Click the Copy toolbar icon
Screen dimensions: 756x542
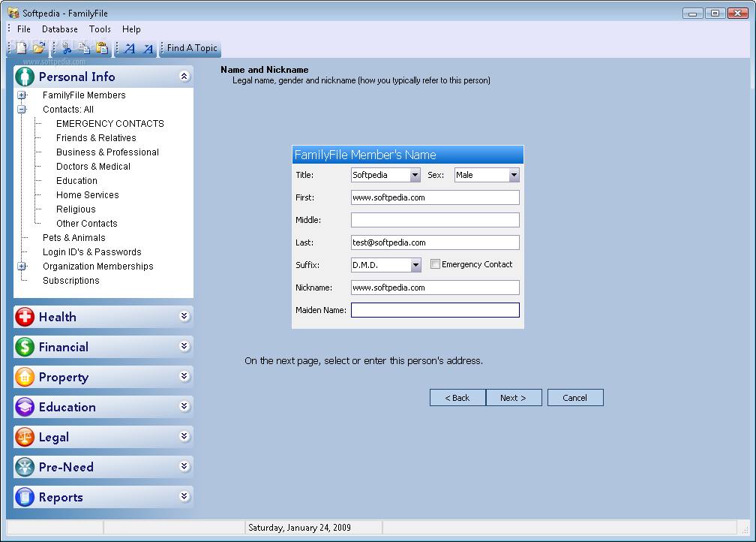click(x=84, y=48)
